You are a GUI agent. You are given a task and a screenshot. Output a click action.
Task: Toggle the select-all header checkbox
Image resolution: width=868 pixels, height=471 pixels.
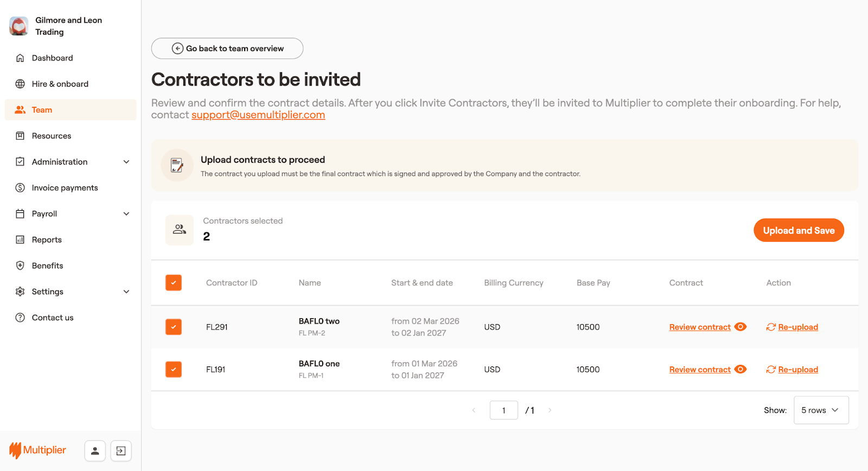(x=174, y=283)
